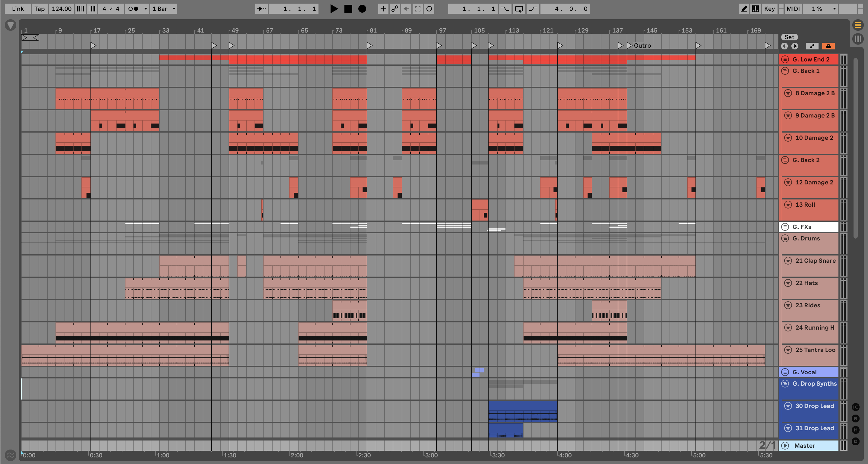Open the MIDI map mode
Viewport: 868px width, 464px height.
coord(793,9)
